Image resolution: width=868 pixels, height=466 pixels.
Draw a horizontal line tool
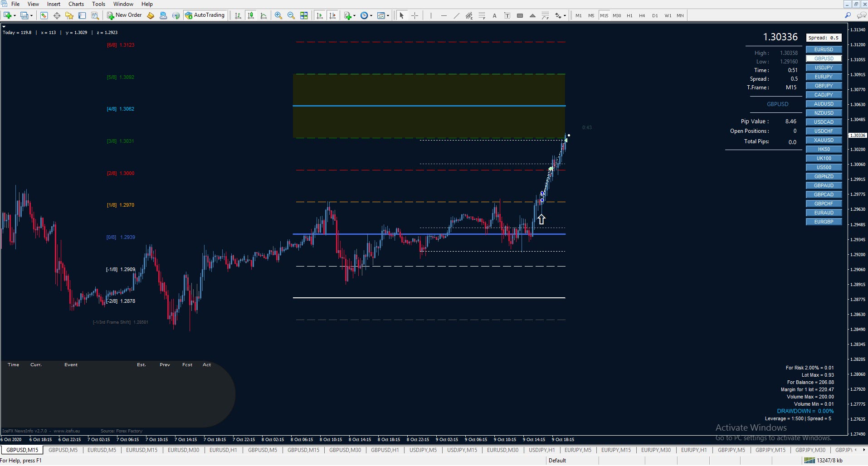[444, 15]
